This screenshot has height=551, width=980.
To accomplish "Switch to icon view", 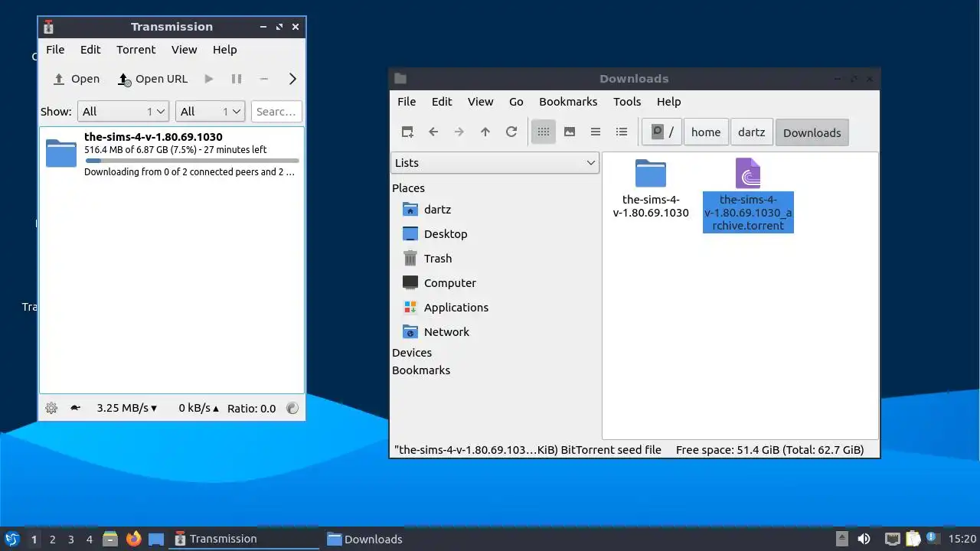I will pyautogui.click(x=544, y=132).
